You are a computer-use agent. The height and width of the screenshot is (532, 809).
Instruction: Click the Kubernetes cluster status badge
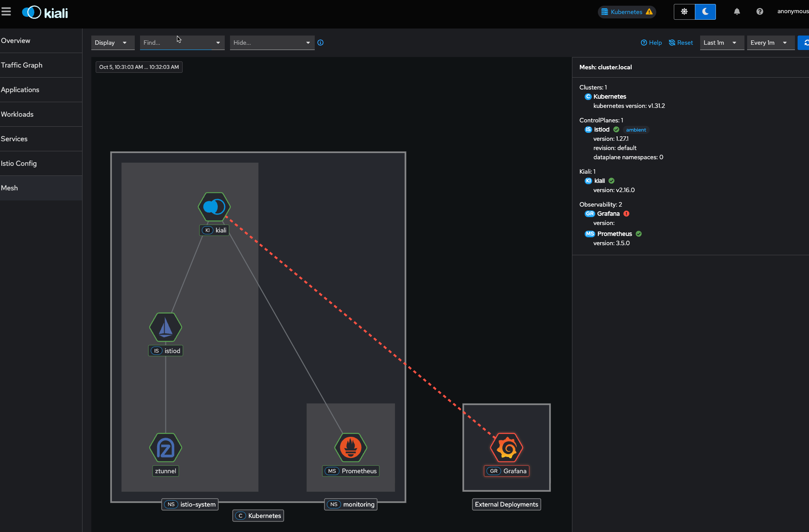pyautogui.click(x=627, y=12)
